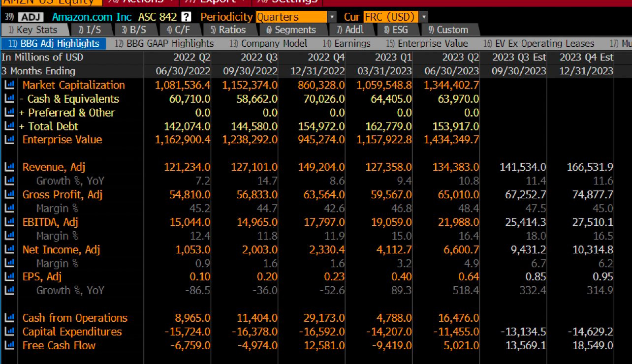Open chart icon for EBITDA, Adj row

tap(9, 222)
